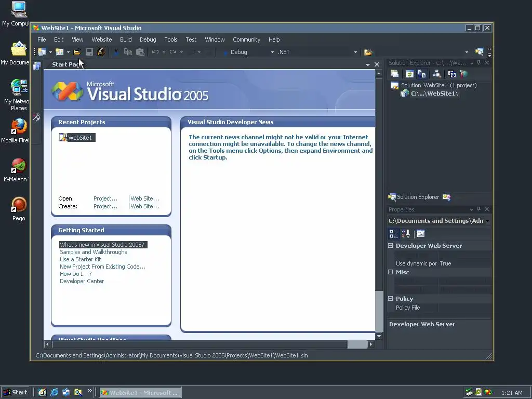Viewport: 532px width, 399px height.
Task: Open the File menu
Action: pos(42,39)
